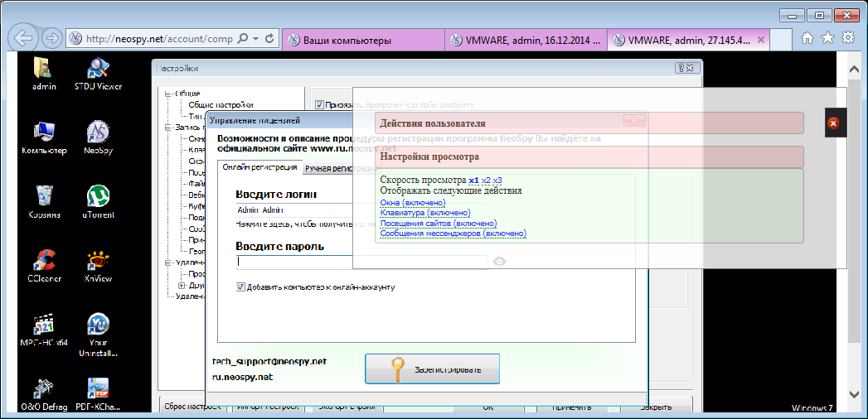Image resolution: width=868 pixels, height=419 pixels.
Task: Click the help question mark in Настройки window
Action: click(680, 68)
